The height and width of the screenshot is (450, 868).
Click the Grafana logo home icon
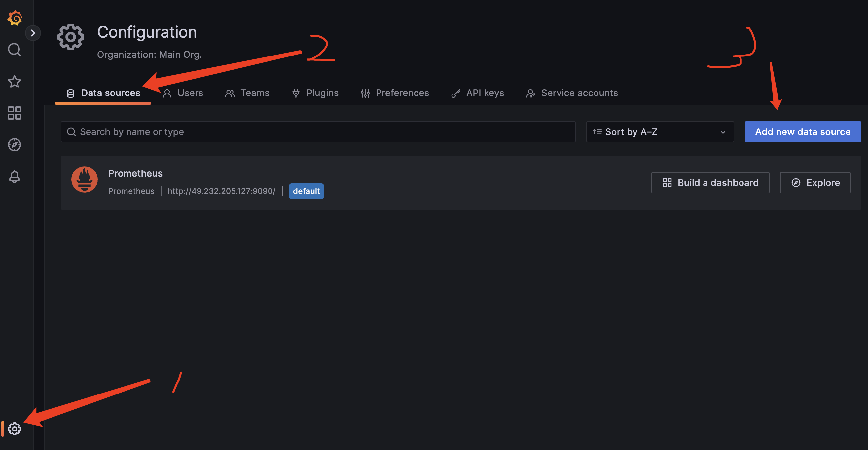(x=15, y=18)
